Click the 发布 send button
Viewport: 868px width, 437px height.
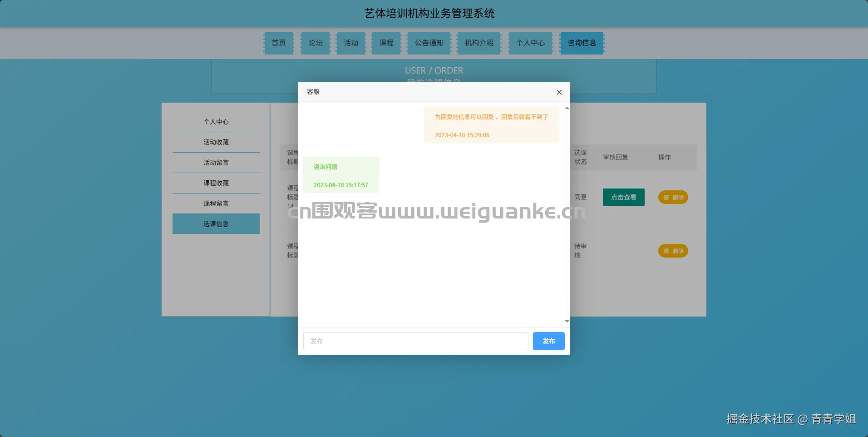pyautogui.click(x=548, y=341)
